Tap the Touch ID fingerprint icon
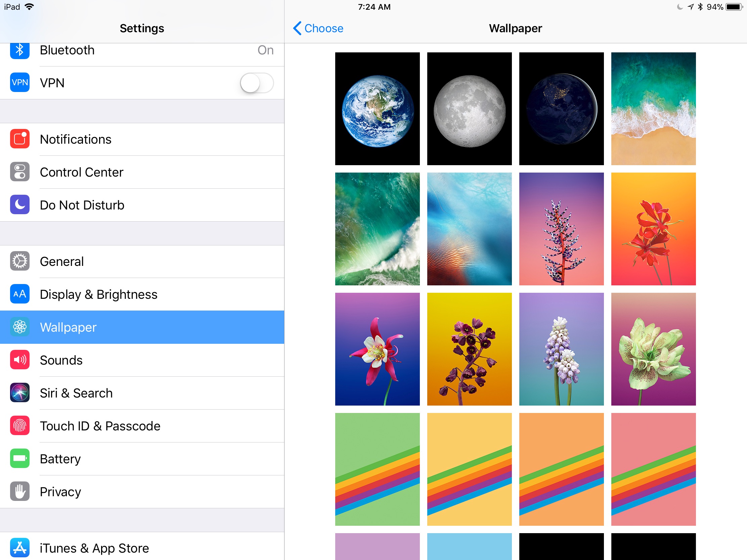The width and height of the screenshot is (747, 560). click(19, 426)
